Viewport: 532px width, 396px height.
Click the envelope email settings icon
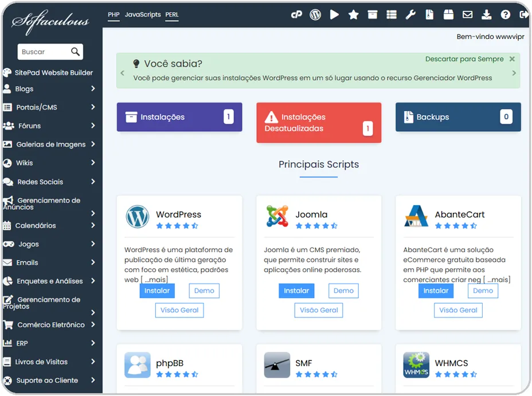point(467,15)
